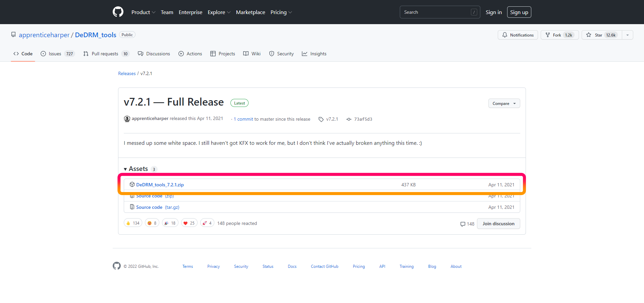Open the About footer link
The height and width of the screenshot is (303, 644).
click(x=456, y=266)
